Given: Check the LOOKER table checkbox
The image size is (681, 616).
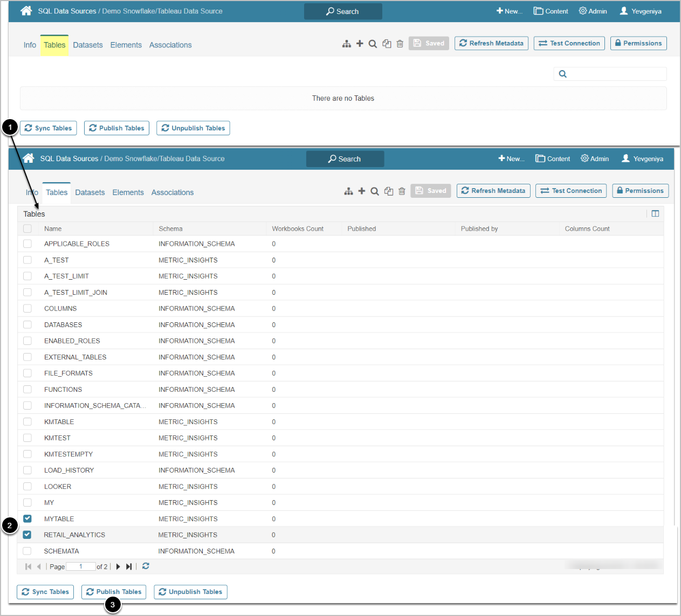Looking at the screenshot, I should click(27, 486).
